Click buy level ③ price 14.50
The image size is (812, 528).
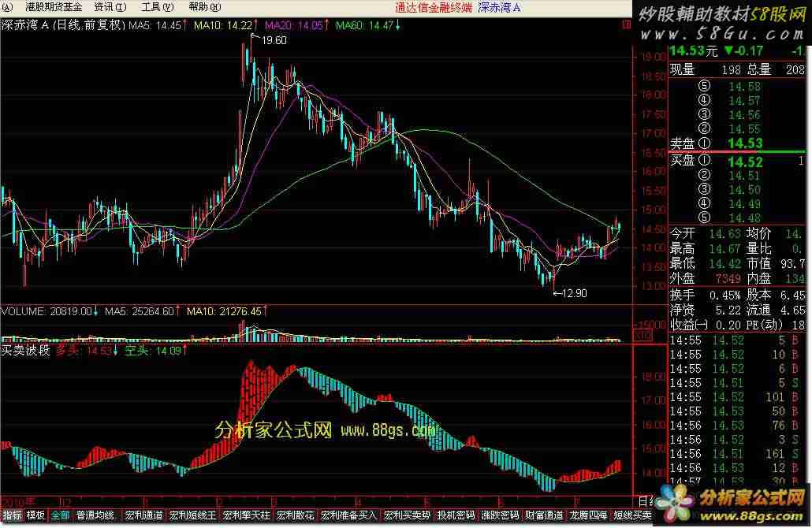pos(745,190)
